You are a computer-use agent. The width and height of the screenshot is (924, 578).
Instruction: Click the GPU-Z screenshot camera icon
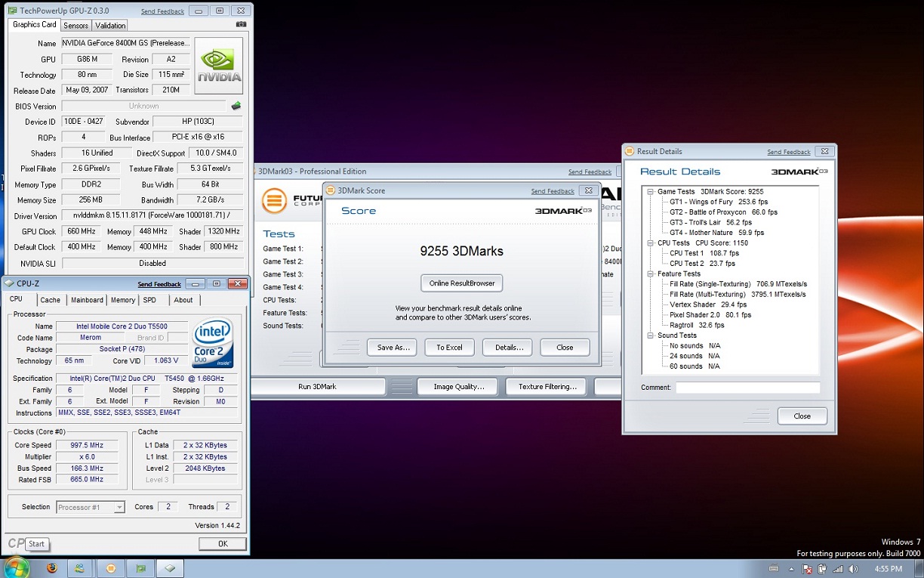242,24
